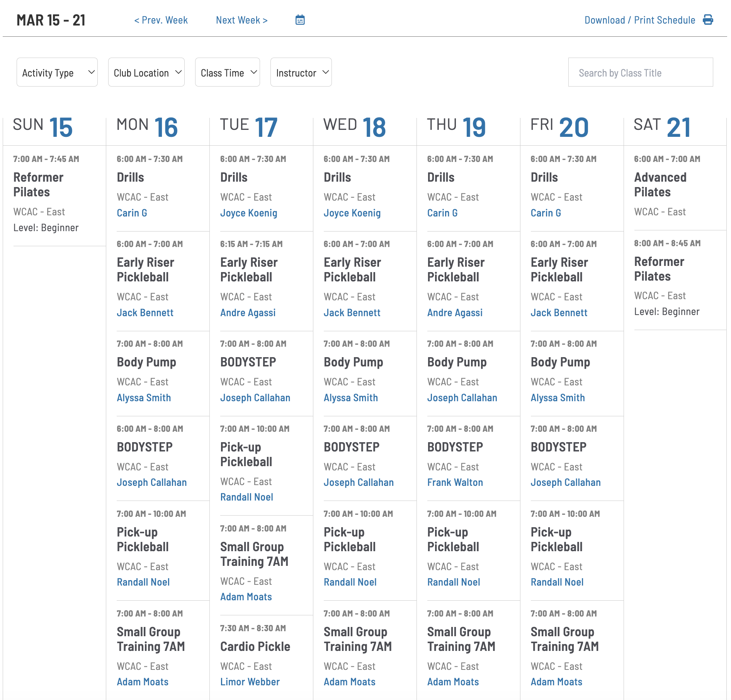Open Joseph Callahan on Tuesday's BODYSTEP
Screen dimensions: 731x700
point(255,397)
